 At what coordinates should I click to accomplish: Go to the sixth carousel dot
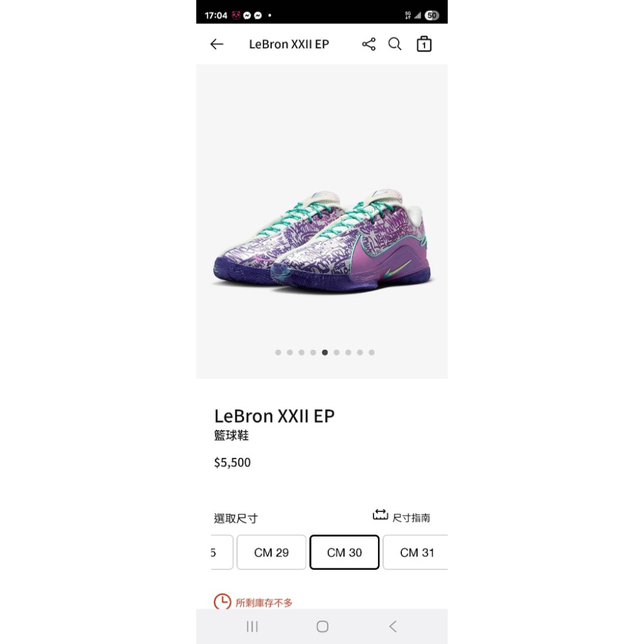(336, 352)
